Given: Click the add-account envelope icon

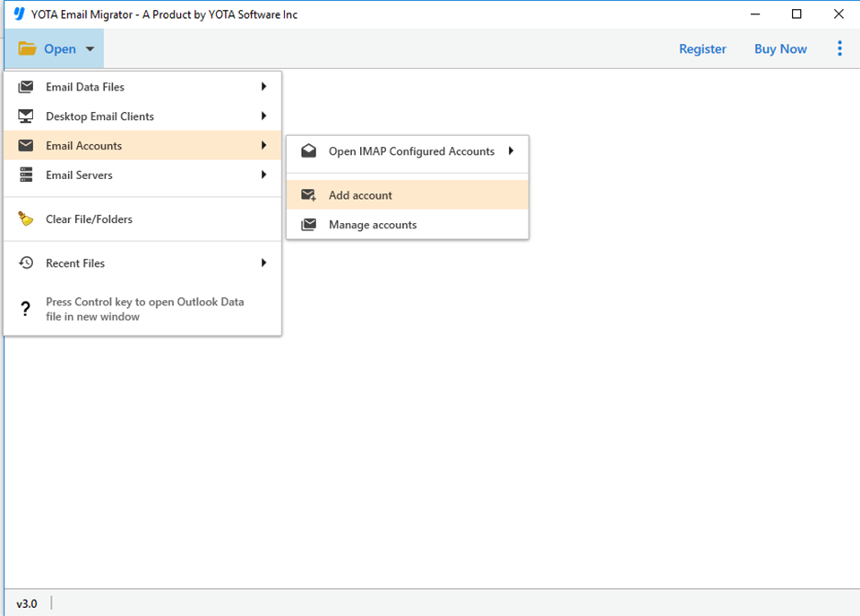Looking at the screenshot, I should click(x=308, y=194).
